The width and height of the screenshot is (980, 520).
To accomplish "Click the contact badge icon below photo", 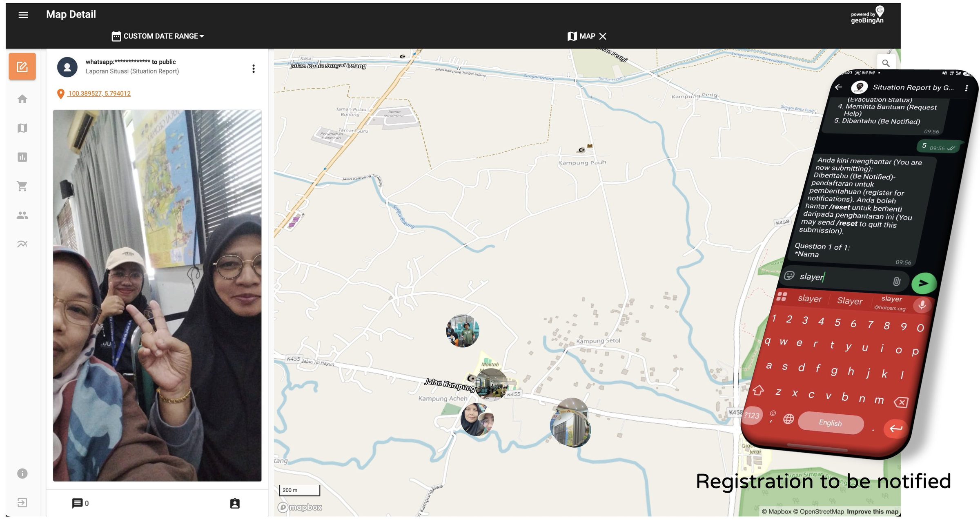I will [235, 503].
